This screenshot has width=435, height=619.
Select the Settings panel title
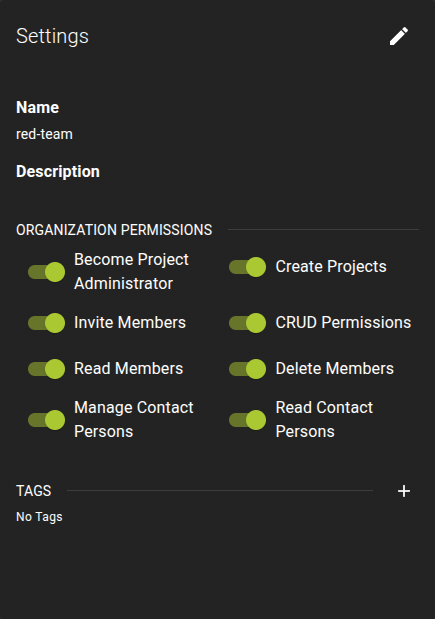pyautogui.click(x=52, y=36)
